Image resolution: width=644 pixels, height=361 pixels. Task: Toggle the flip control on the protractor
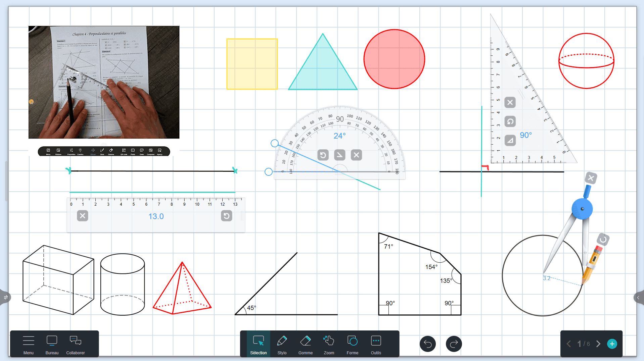(339, 155)
